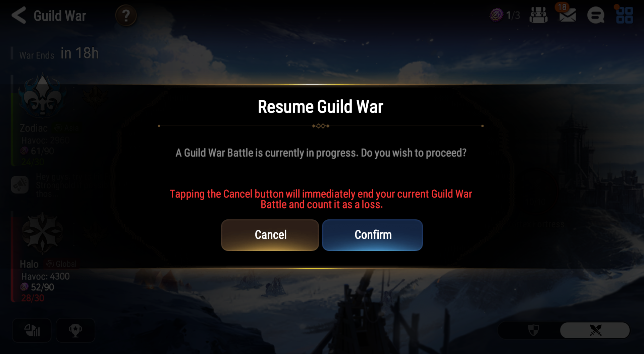Open the question mark help icon
The height and width of the screenshot is (354, 644).
click(126, 15)
